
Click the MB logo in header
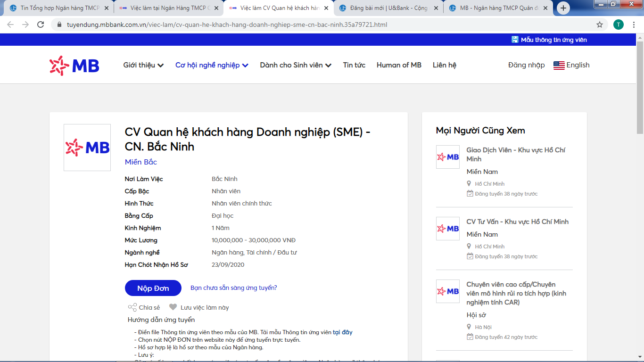click(x=74, y=66)
